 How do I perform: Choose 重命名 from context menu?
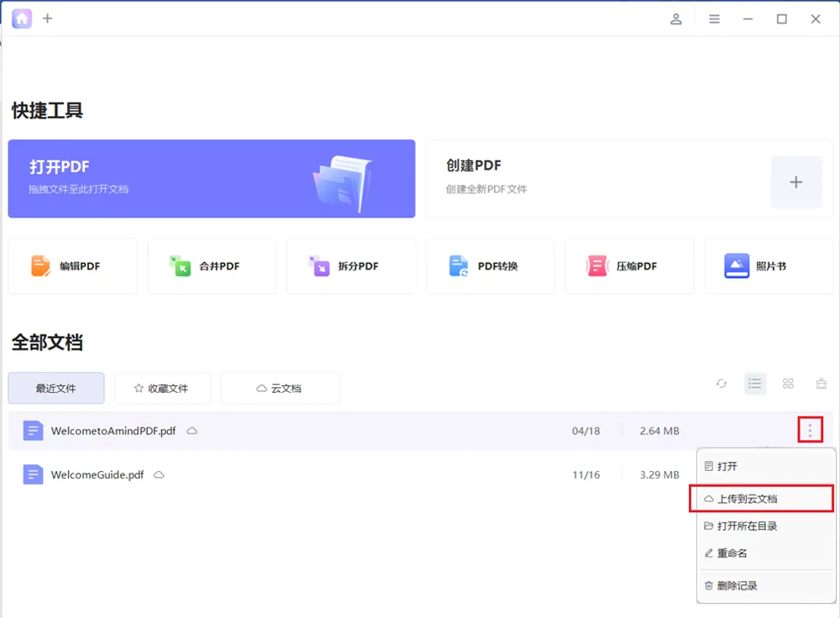coord(765,553)
